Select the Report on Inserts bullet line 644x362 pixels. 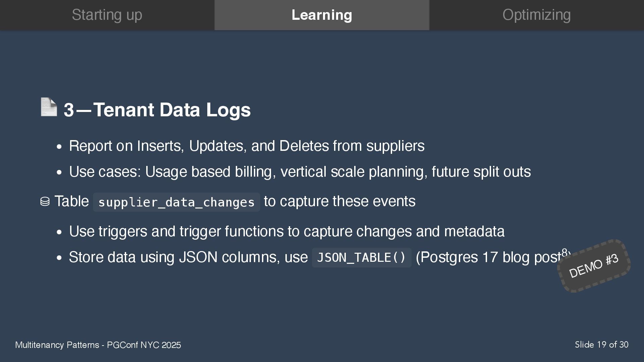(x=247, y=146)
